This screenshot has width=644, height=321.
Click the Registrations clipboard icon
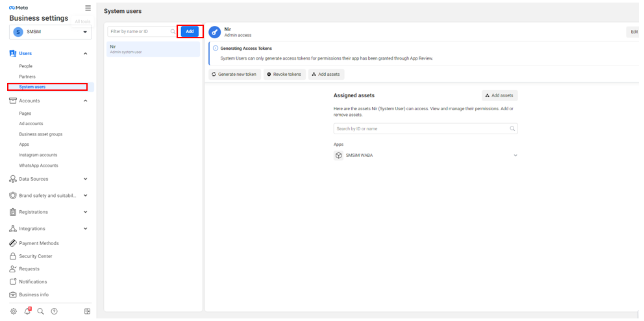point(13,212)
